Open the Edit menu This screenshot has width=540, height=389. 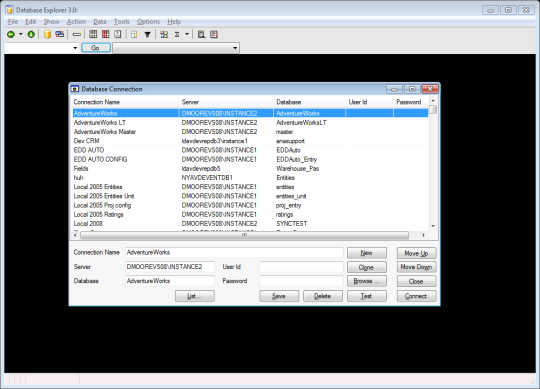coord(31,22)
